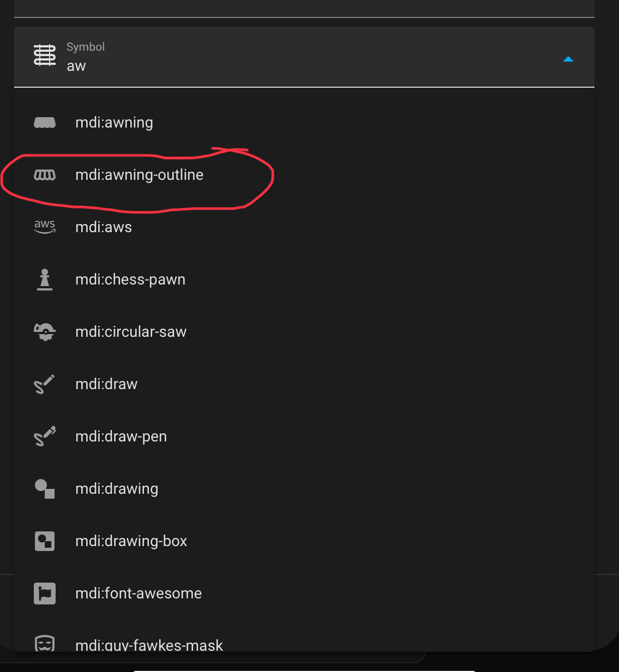Click the plain draw squiggle icon

tap(45, 384)
